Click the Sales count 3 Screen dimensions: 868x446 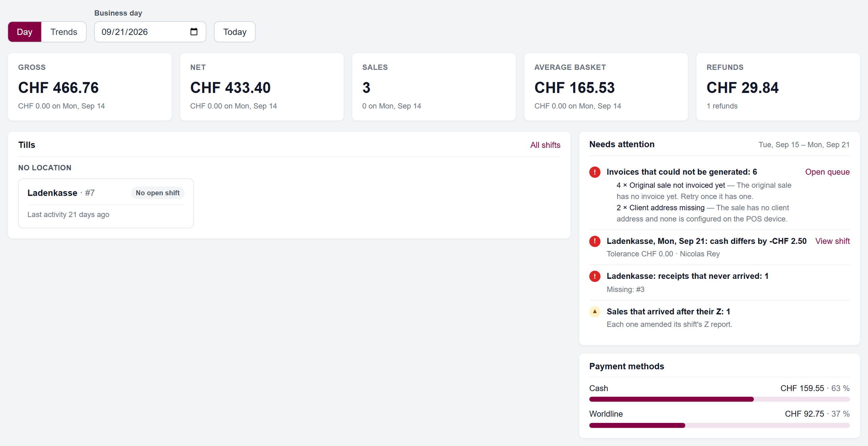(x=366, y=88)
